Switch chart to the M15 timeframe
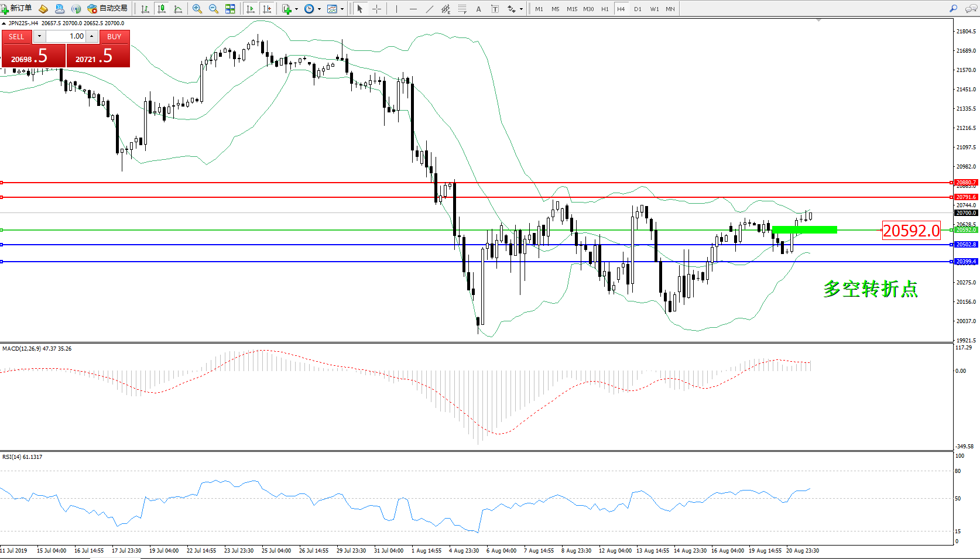The height and width of the screenshot is (559, 980). tap(572, 9)
